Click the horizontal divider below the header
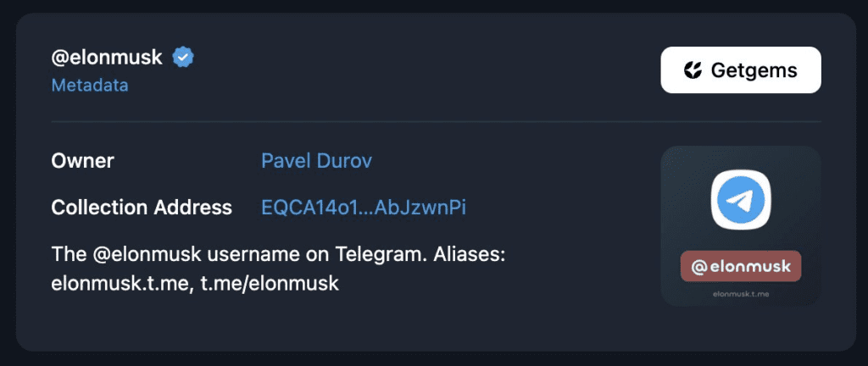 pyautogui.click(x=436, y=122)
